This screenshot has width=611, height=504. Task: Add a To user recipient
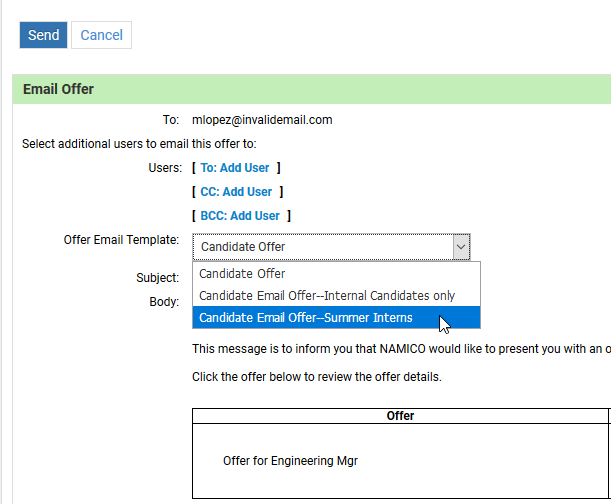click(235, 168)
